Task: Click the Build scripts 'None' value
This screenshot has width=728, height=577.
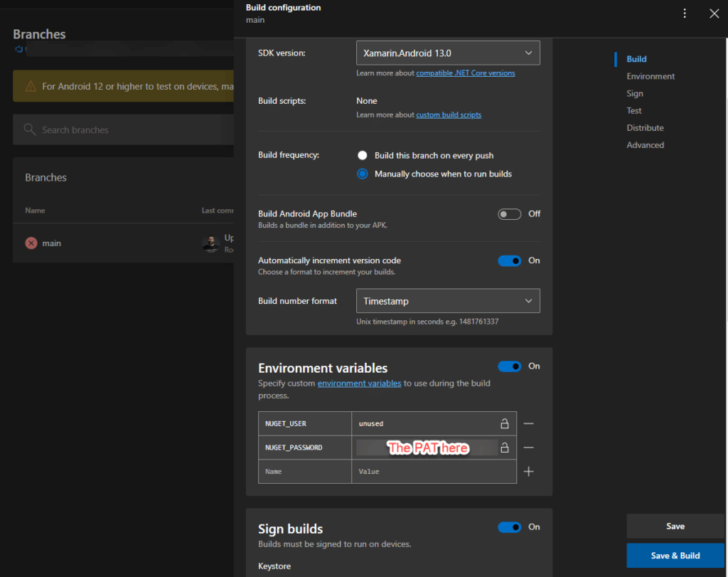Action: (367, 101)
